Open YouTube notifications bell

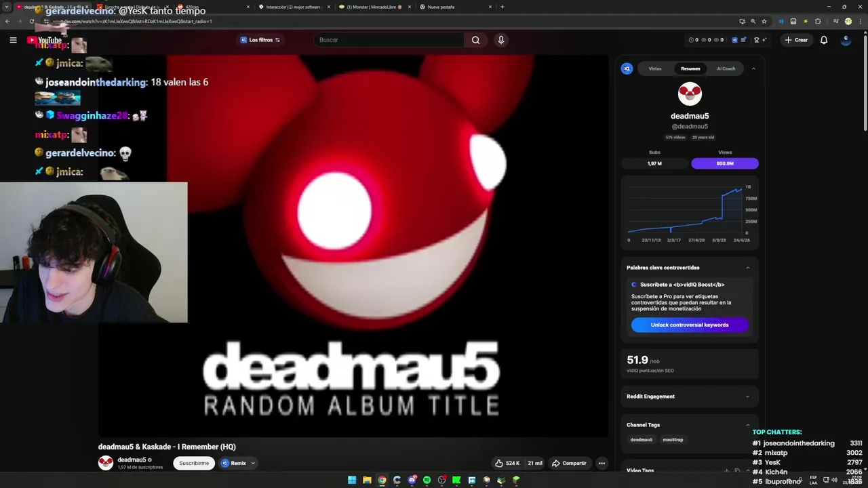tap(824, 40)
